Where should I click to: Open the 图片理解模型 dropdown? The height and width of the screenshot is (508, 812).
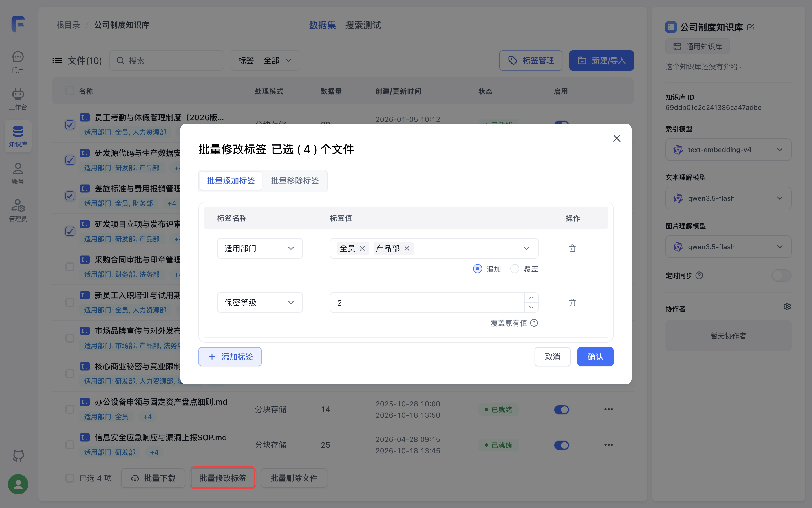728,247
